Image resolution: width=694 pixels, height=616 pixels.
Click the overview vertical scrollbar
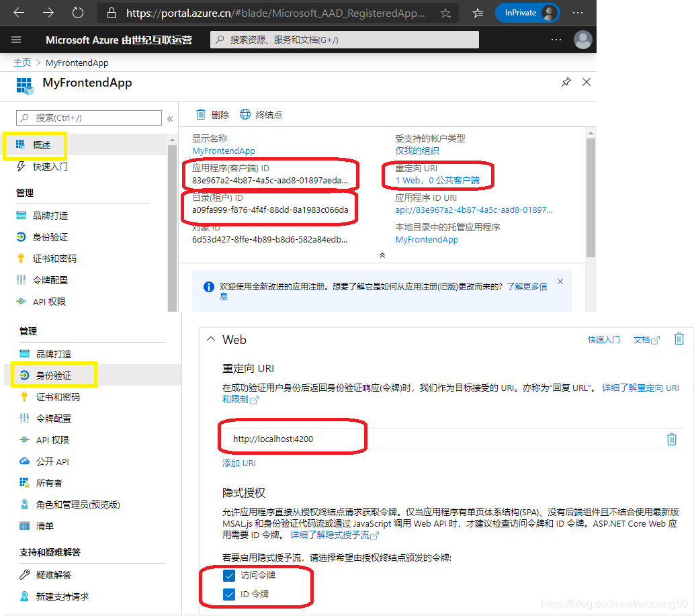tap(591, 197)
